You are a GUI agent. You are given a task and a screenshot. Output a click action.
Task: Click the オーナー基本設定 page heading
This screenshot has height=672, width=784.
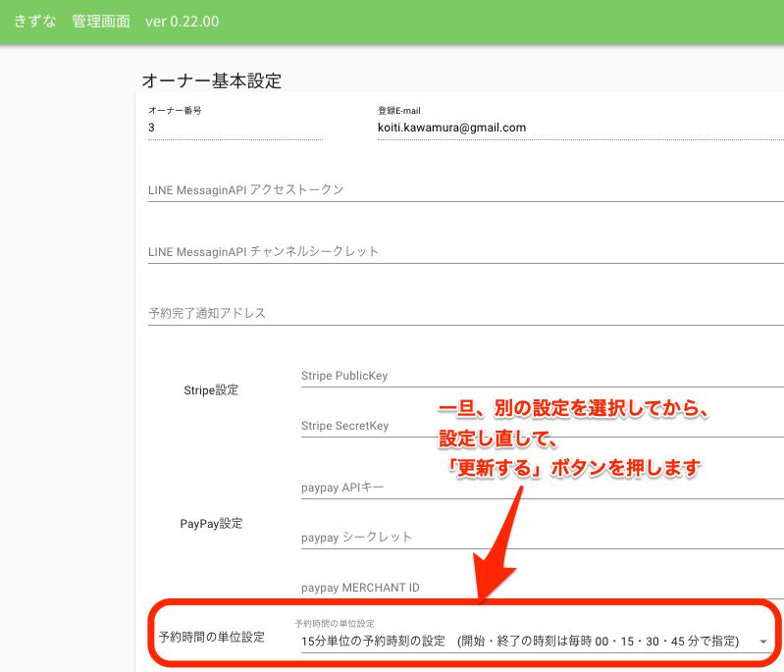click(212, 80)
